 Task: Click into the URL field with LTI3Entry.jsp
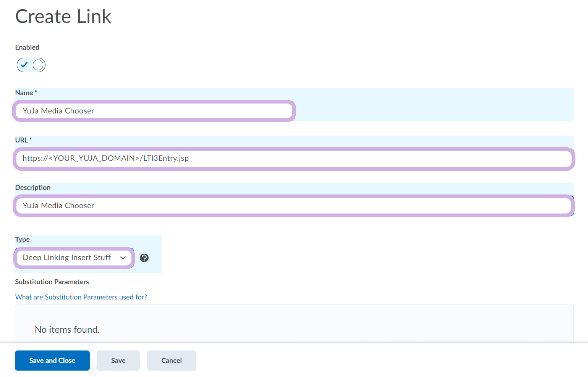click(293, 159)
